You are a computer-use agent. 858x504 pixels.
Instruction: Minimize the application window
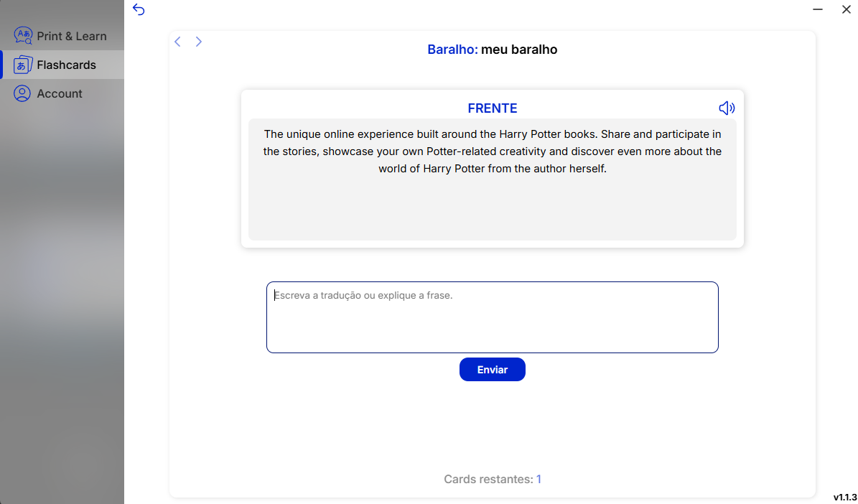coord(818,9)
